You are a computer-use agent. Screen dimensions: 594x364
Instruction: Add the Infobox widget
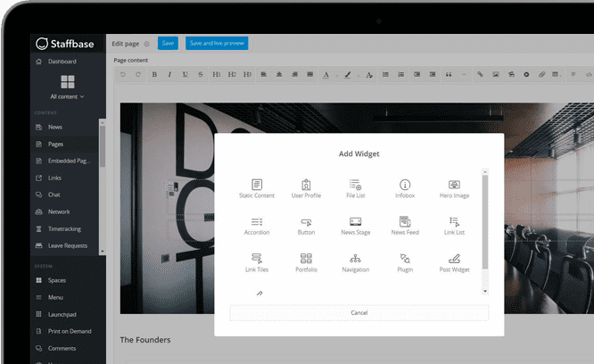click(405, 188)
